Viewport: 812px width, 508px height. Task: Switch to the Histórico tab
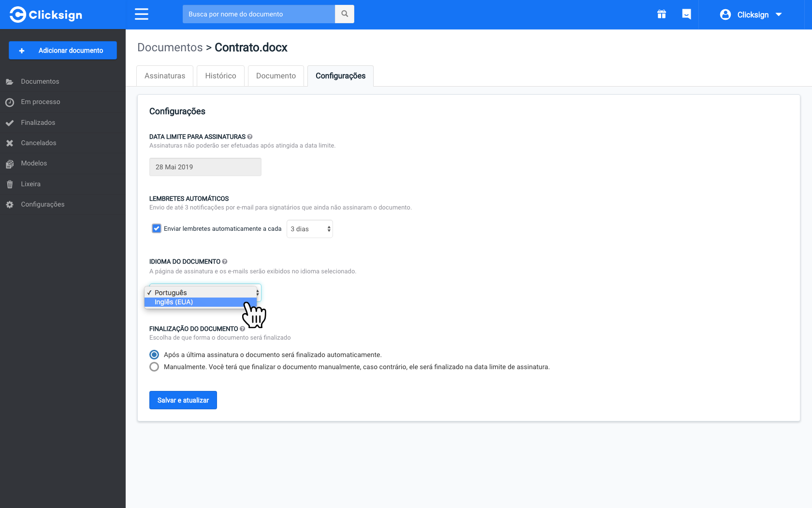(x=220, y=76)
